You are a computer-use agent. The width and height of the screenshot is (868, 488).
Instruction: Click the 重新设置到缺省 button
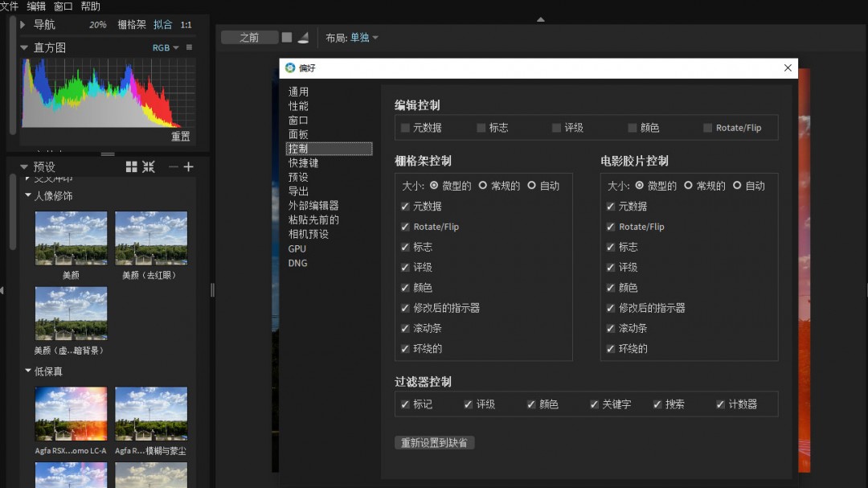pyautogui.click(x=435, y=443)
